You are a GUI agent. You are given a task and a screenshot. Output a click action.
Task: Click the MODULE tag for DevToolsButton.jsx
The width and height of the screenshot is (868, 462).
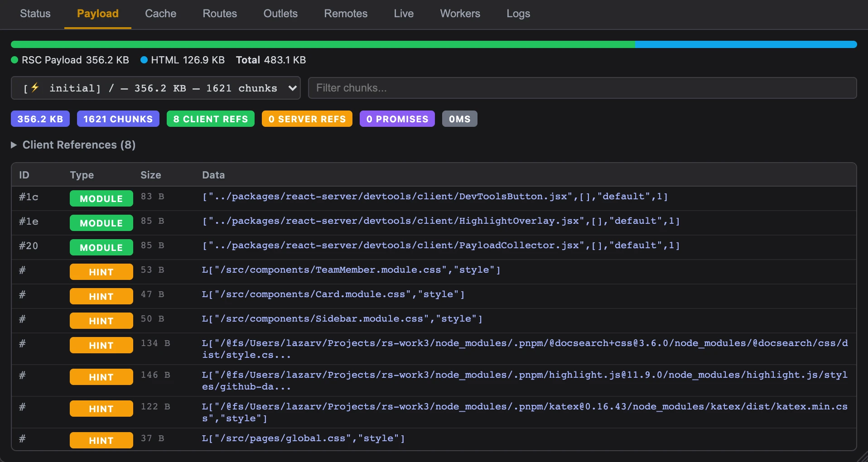[x=101, y=198]
